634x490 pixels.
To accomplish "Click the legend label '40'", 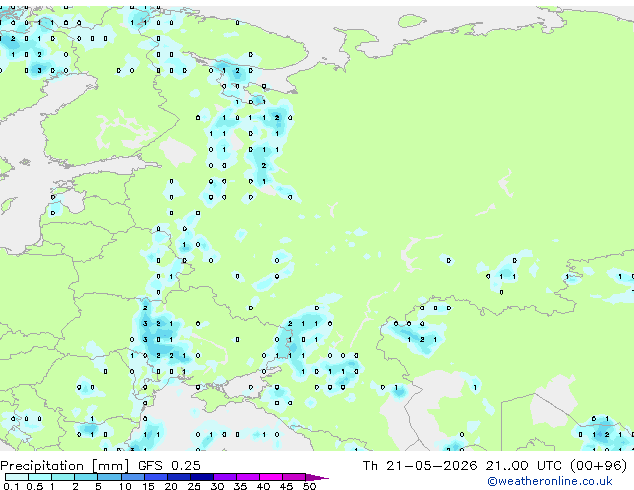I will (263, 486).
